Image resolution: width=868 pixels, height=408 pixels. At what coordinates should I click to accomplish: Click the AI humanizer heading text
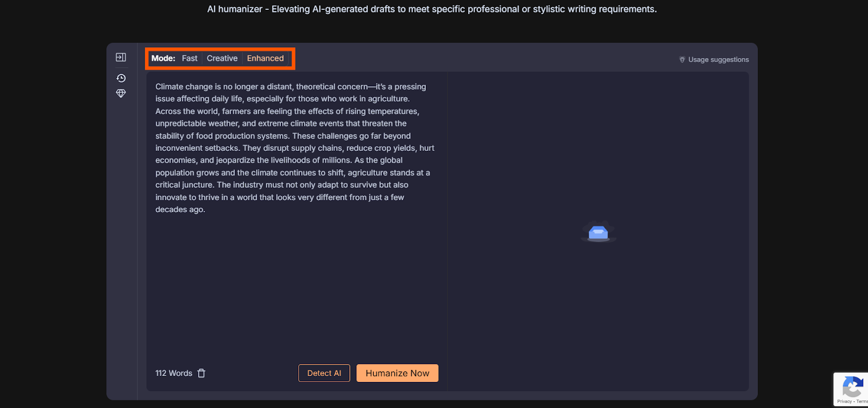tap(432, 9)
